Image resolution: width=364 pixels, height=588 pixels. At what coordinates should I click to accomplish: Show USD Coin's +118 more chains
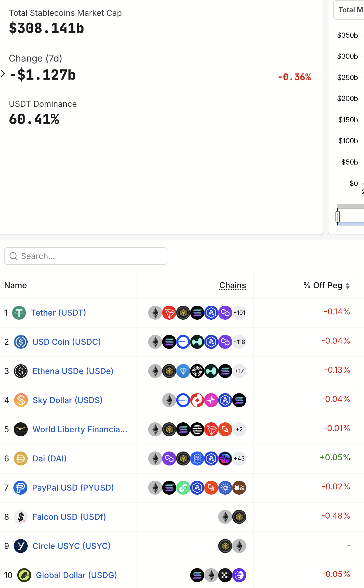(x=239, y=342)
